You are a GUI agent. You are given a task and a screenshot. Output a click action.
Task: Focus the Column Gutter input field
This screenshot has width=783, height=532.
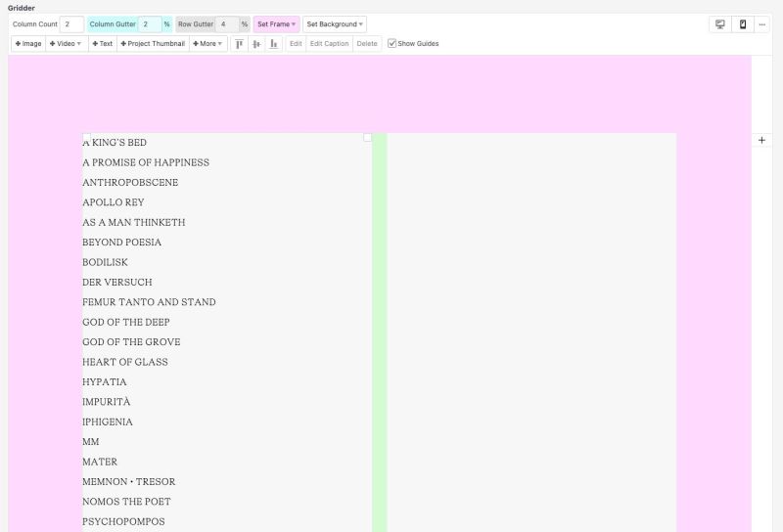tap(150, 23)
